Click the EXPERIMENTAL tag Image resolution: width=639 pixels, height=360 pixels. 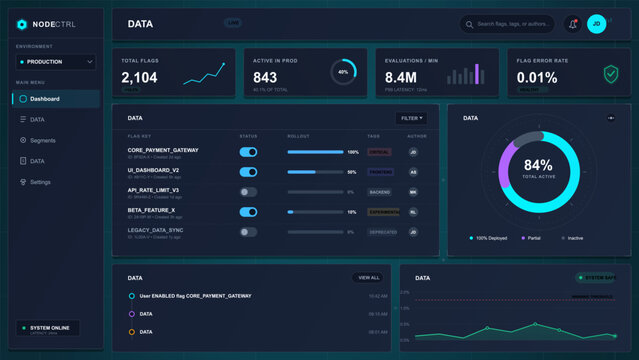383,212
